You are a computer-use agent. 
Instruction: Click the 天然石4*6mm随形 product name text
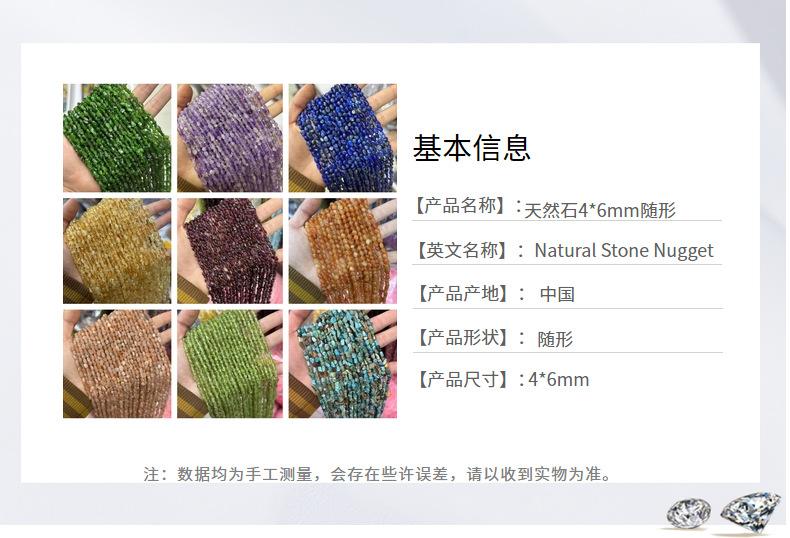point(600,210)
